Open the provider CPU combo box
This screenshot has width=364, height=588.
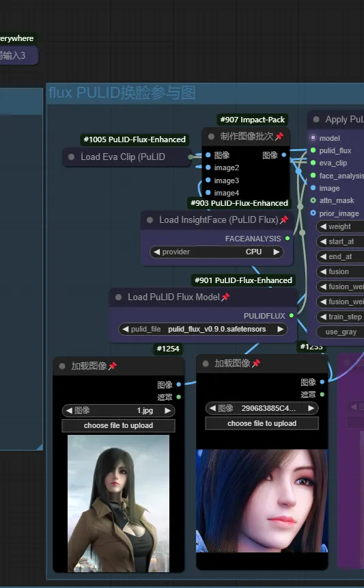(216, 252)
